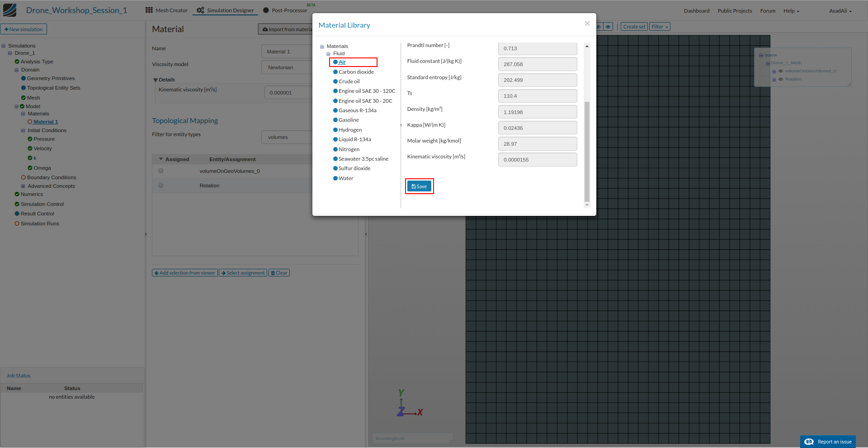Click the Omega green check icon
868x448 pixels.
tap(30, 168)
